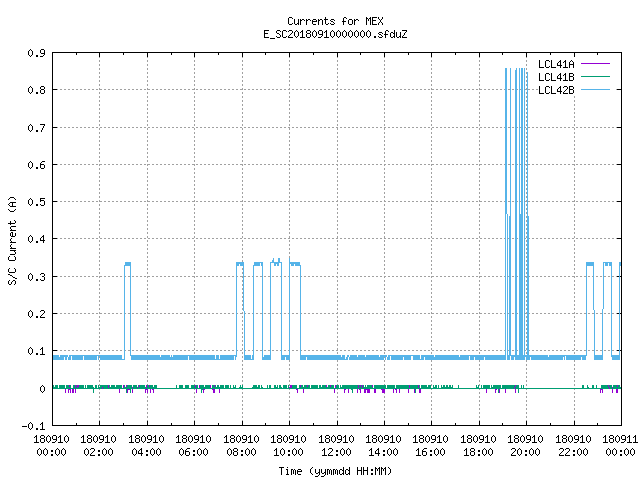Click the y-axis tick value 0.5
640x480 pixels.
[x=37, y=202]
